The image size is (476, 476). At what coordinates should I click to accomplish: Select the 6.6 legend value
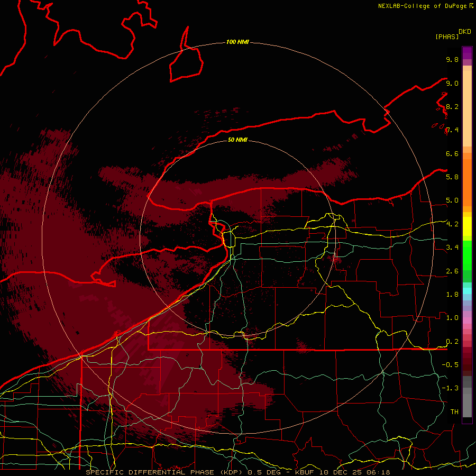click(452, 153)
